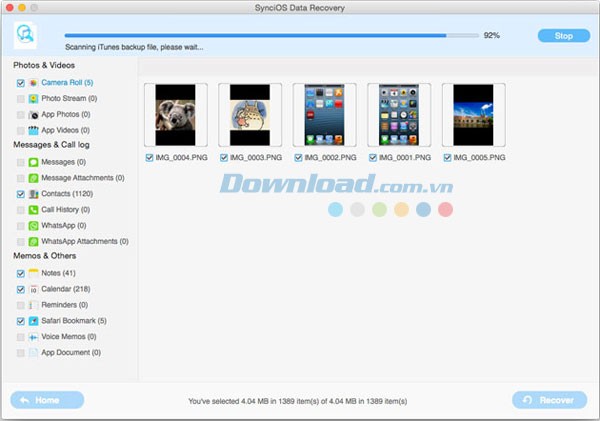Click the WhatsApp Attachments icon
This screenshot has height=421, width=600.
pos(34,242)
